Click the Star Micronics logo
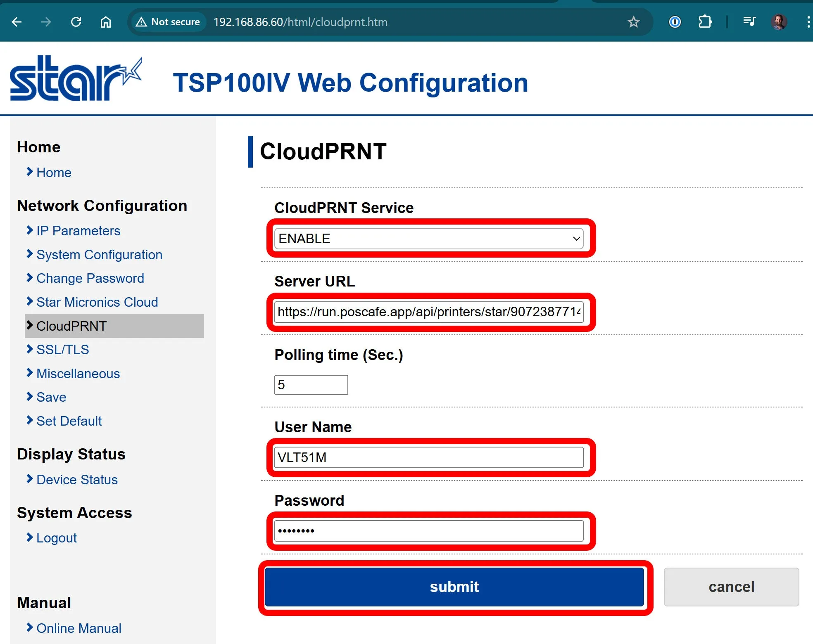813x644 pixels. (76, 78)
